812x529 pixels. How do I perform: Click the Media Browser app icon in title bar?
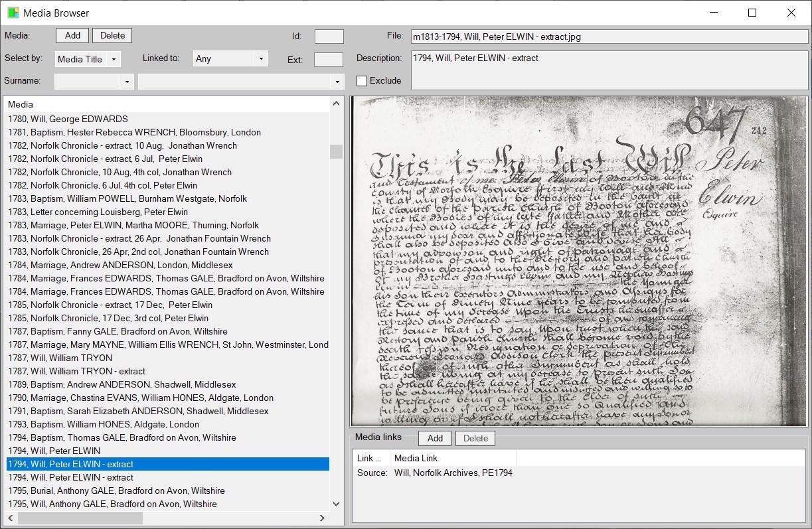coord(13,13)
